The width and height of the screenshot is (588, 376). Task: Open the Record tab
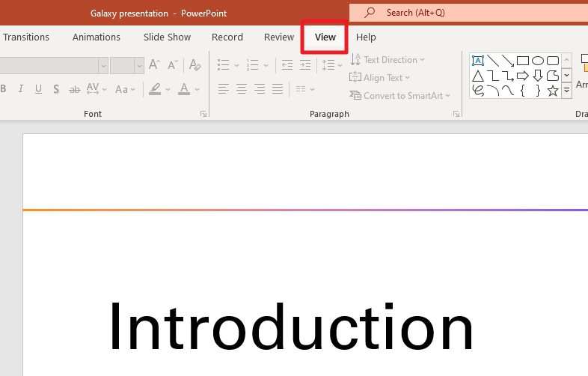pos(227,37)
